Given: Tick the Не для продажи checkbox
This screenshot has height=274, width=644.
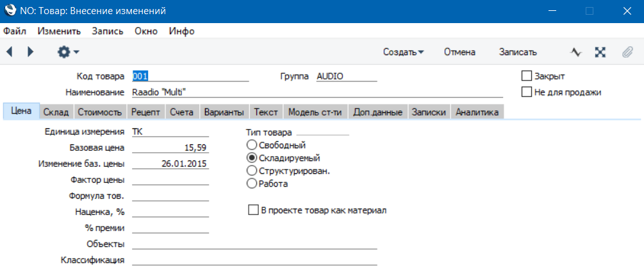Looking at the screenshot, I should tap(527, 92).
